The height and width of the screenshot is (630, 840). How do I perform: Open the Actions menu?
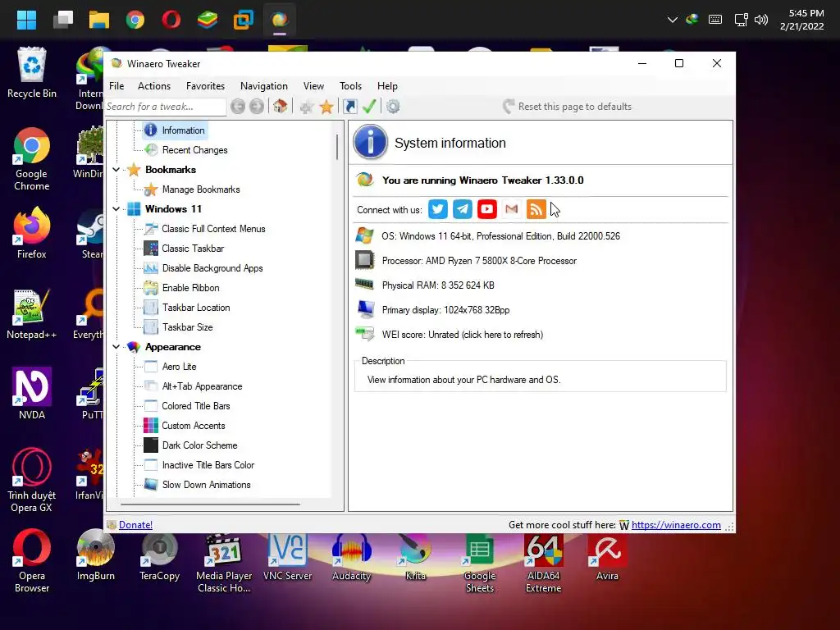[x=153, y=85]
